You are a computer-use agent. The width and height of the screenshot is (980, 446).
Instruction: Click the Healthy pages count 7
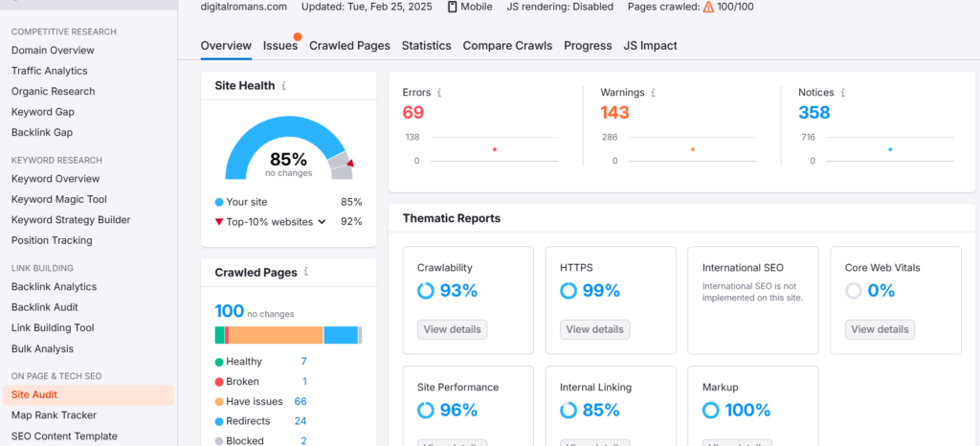[303, 362]
